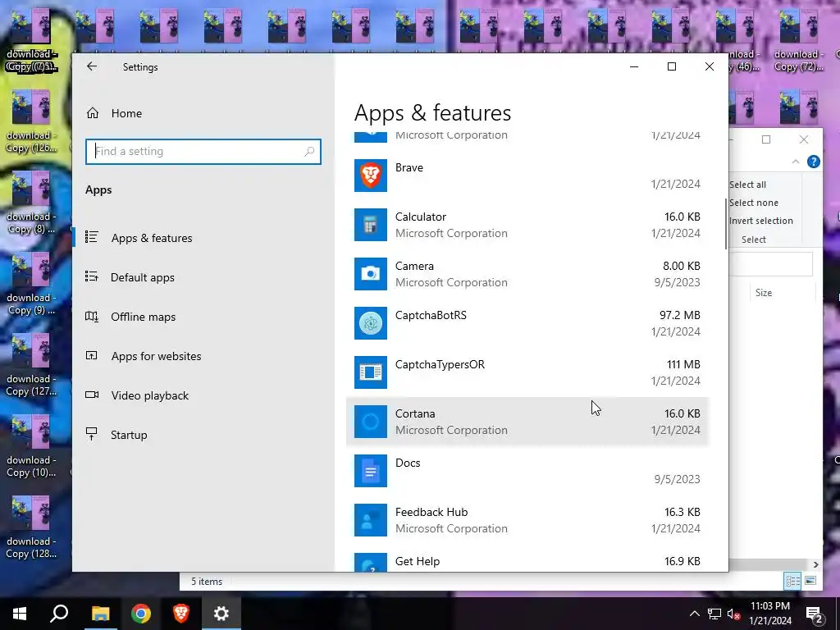Click the Explorer horizontal scrollbar right arrow
Viewport: 840px width, 630px height.
coord(816,564)
